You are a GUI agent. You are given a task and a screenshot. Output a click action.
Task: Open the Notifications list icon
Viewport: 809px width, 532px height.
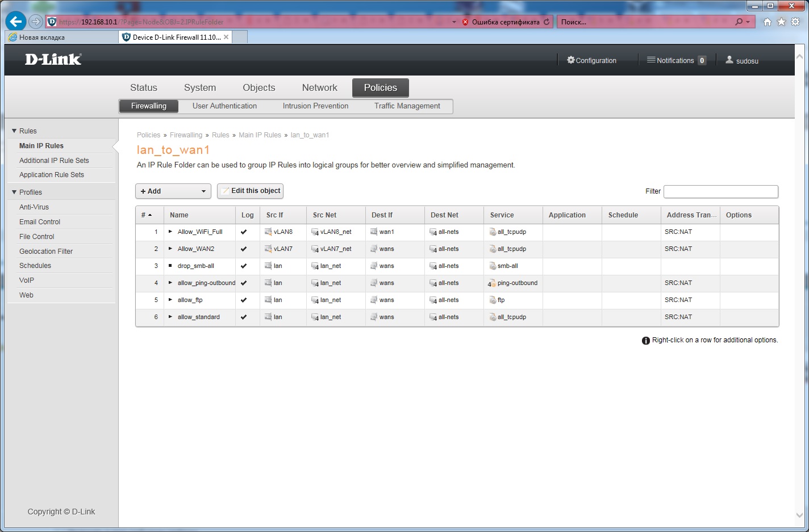(x=651, y=60)
